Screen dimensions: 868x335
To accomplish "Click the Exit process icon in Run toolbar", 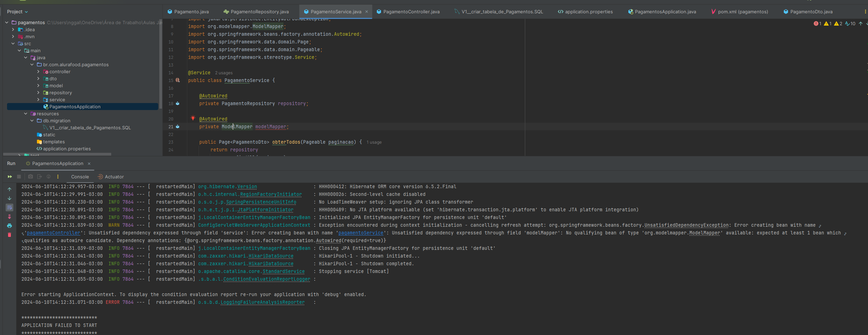I will [39, 177].
